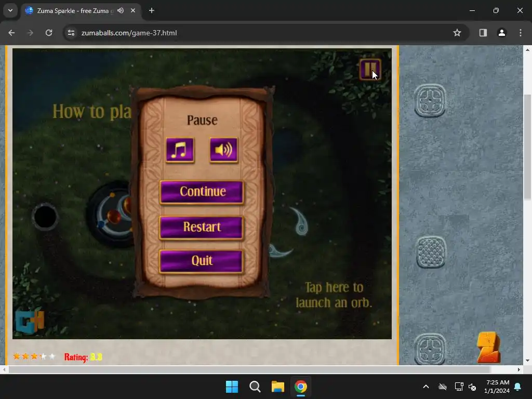Click the scroll down arrow of page

[527, 361]
